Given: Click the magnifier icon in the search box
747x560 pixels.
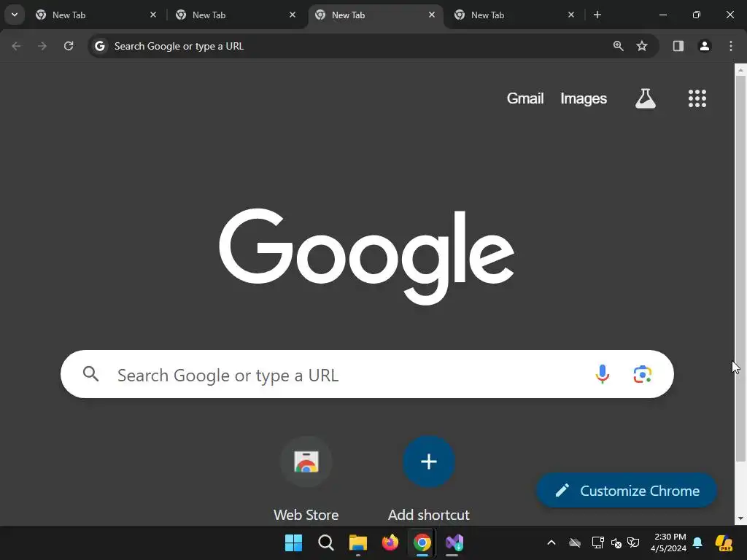Looking at the screenshot, I should pyautogui.click(x=91, y=374).
